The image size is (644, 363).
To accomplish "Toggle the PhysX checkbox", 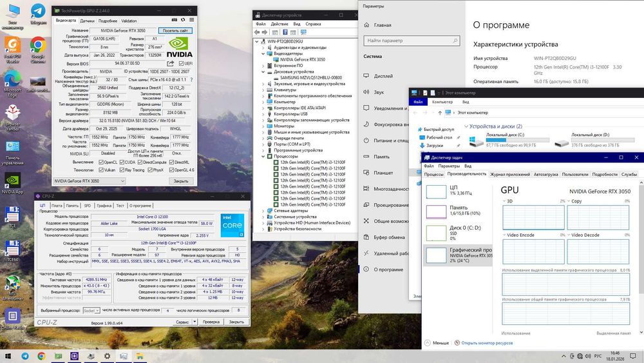I will click(150, 170).
